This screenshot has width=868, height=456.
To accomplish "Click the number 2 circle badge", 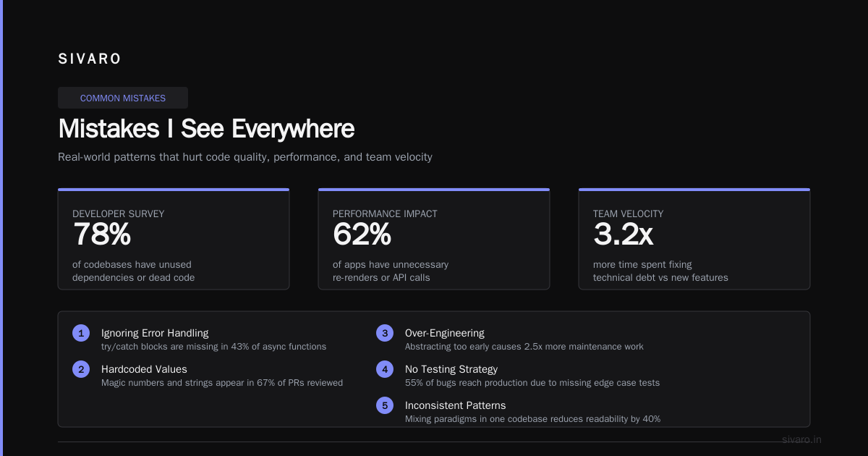I will pos(81,369).
